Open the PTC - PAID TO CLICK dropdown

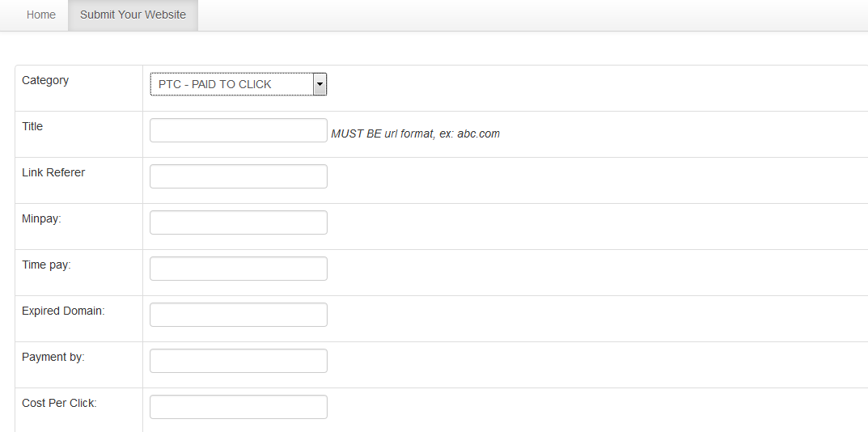[231, 84]
